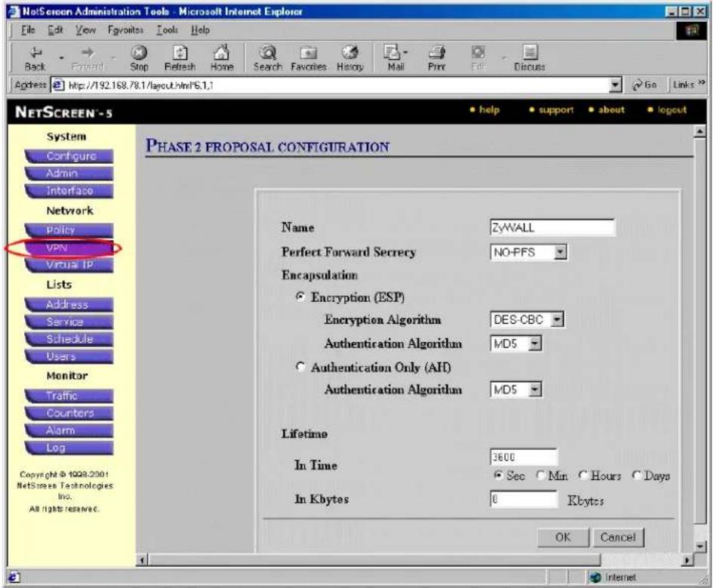714x588 pixels.
Task: Open the Schedule list button
Action: [x=69, y=340]
